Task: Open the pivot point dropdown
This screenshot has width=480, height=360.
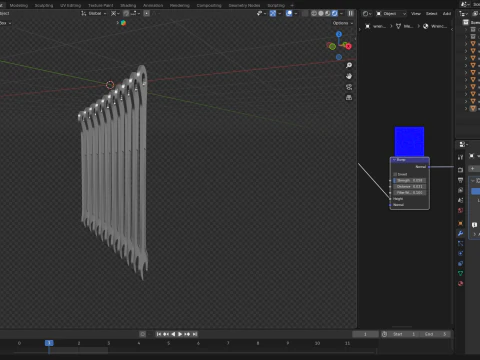Action: (x=115, y=13)
